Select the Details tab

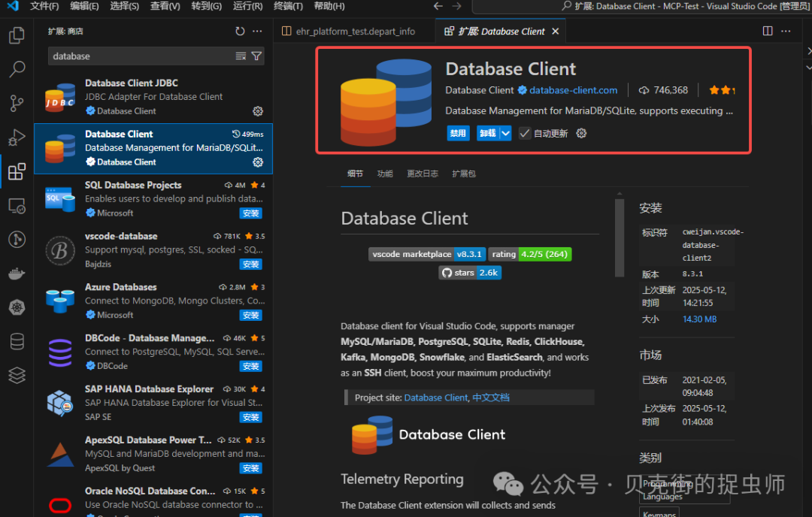(x=355, y=174)
